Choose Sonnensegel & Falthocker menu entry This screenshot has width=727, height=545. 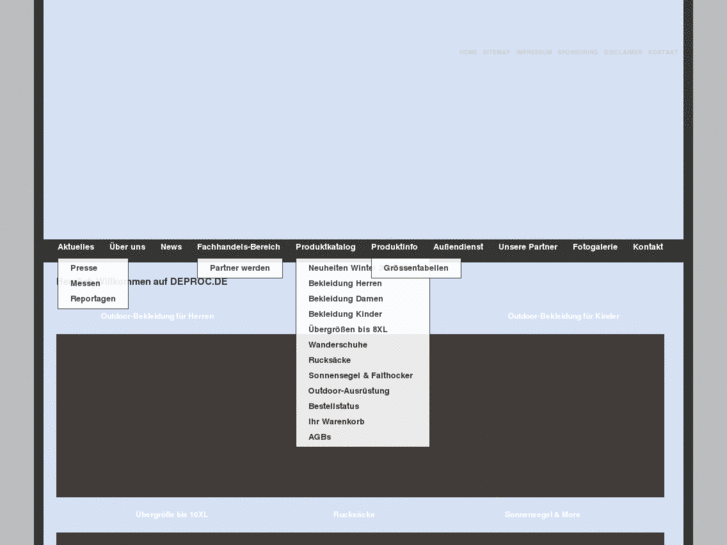click(363, 375)
